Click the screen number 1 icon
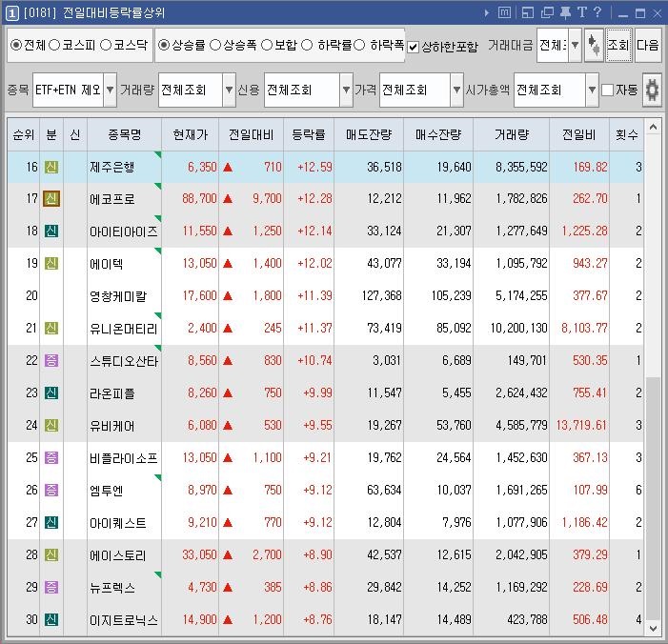This screenshot has width=668, height=644. 12,13
